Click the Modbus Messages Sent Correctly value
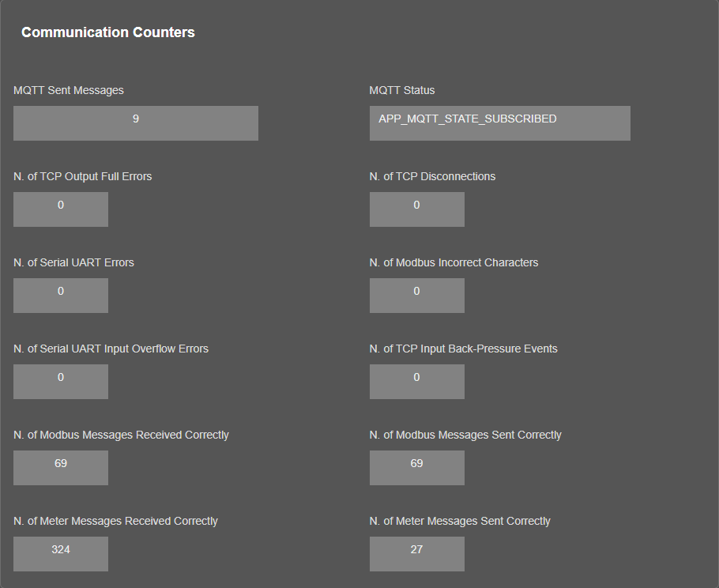Image resolution: width=719 pixels, height=588 pixels. (x=417, y=468)
